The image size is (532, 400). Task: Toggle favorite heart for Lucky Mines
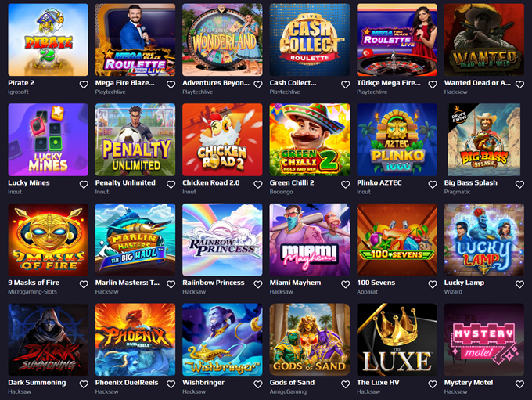click(84, 185)
